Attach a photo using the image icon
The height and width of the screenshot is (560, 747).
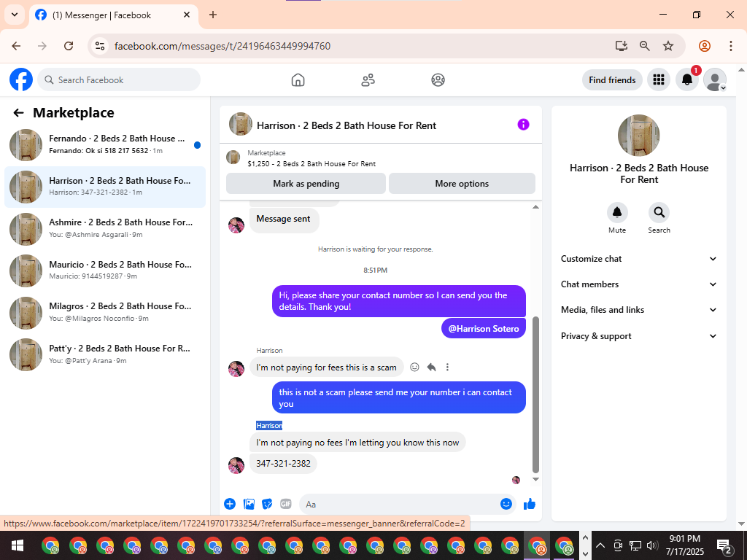[249, 504]
